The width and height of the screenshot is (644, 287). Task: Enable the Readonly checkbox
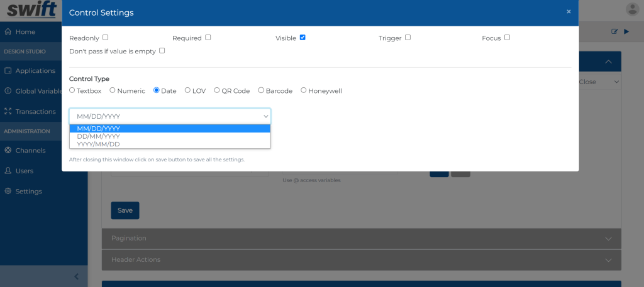(105, 38)
